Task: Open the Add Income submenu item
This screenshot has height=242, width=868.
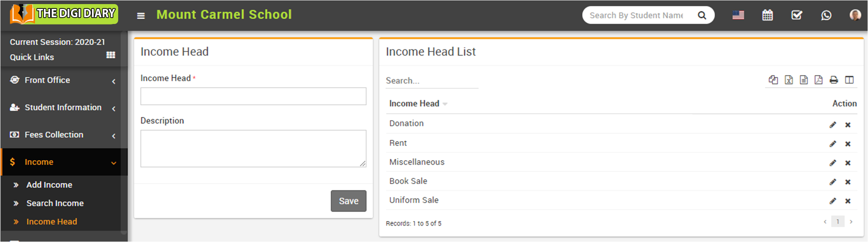Action: point(49,185)
